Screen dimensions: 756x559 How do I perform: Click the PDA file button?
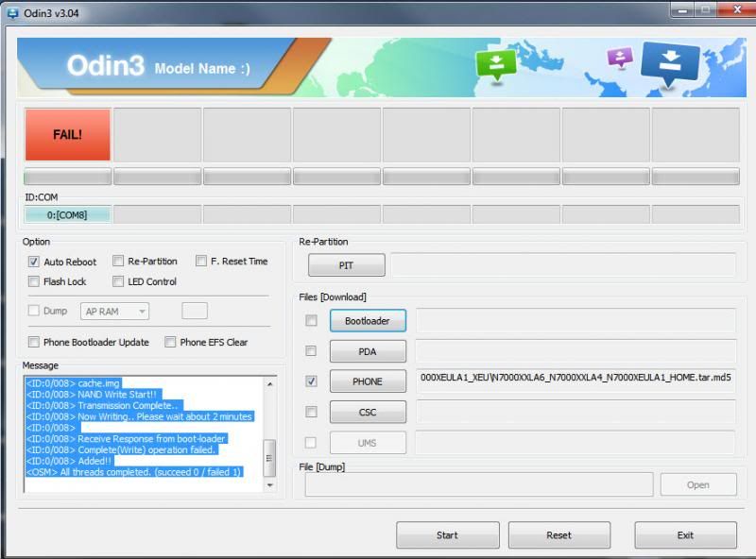point(368,351)
